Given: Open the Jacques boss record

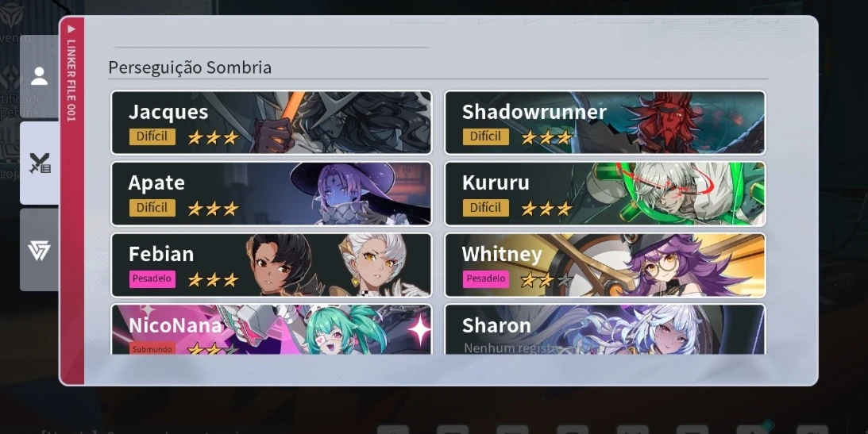Looking at the screenshot, I should pos(272,122).
